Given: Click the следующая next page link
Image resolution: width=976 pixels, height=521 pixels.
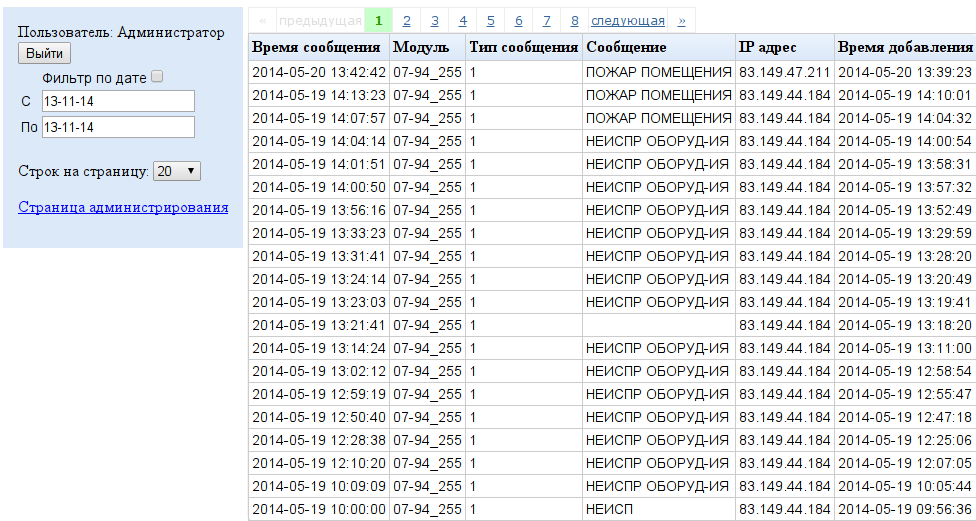Looking at the screenshot, I should pos(627,20).
